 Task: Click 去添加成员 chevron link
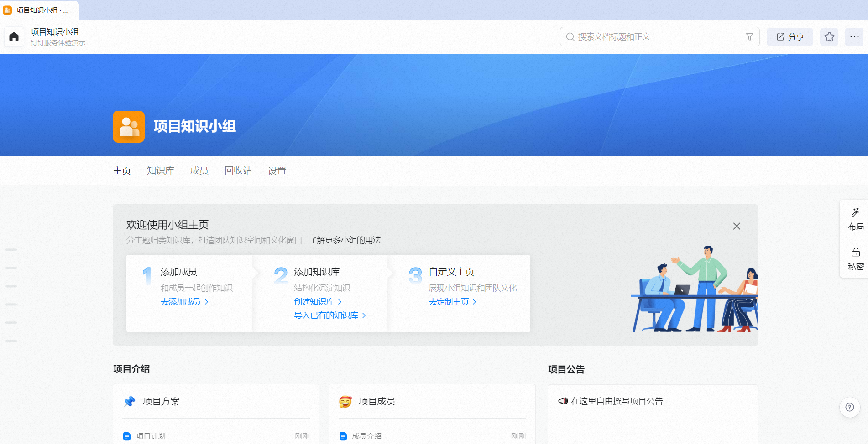click(185, 302)
